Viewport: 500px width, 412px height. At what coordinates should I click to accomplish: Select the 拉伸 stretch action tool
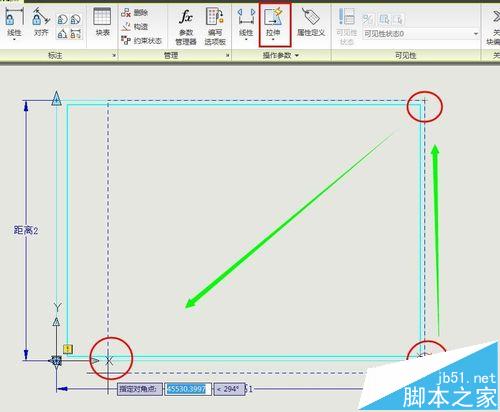point(273,21)
